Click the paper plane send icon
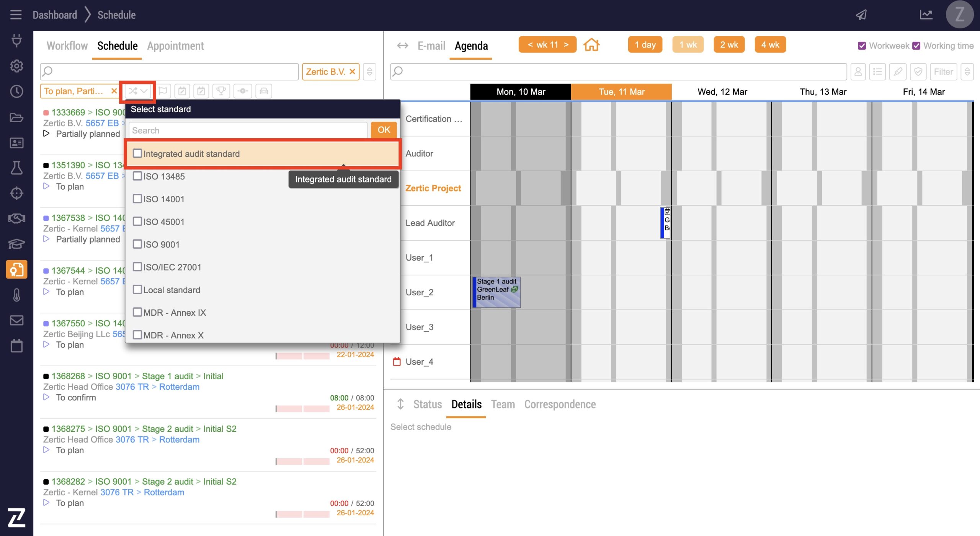980x536 pixels. (x=861, y=15)
